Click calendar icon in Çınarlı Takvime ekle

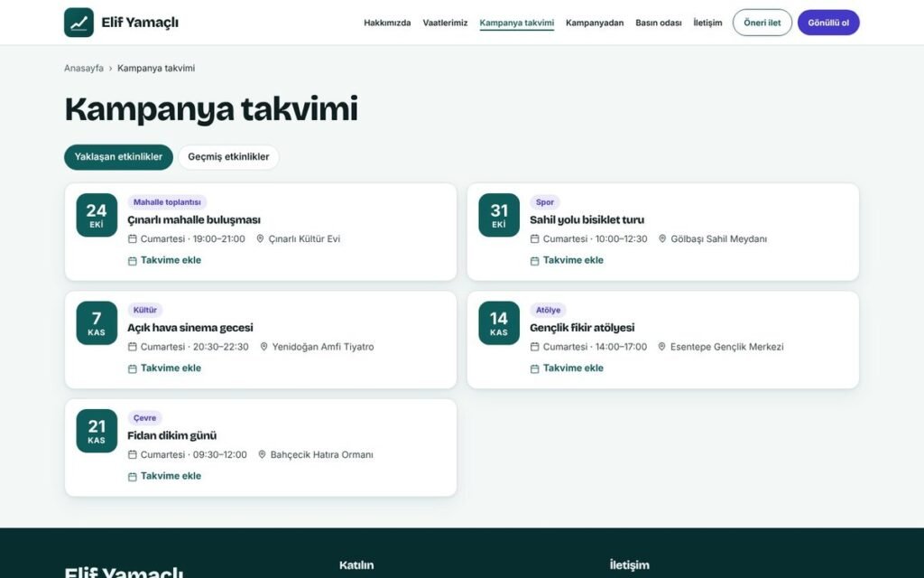[x=133, y=261]
